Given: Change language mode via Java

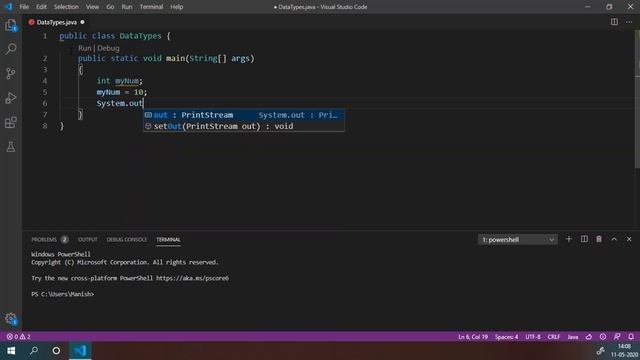Looking at the screenshot, I should (573, 337).
